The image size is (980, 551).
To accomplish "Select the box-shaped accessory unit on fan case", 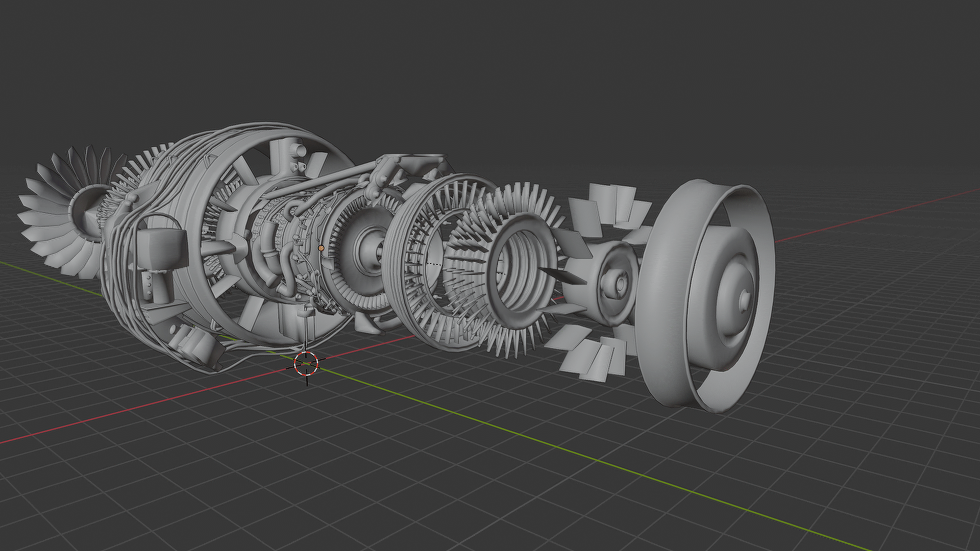I will (162, 248).
